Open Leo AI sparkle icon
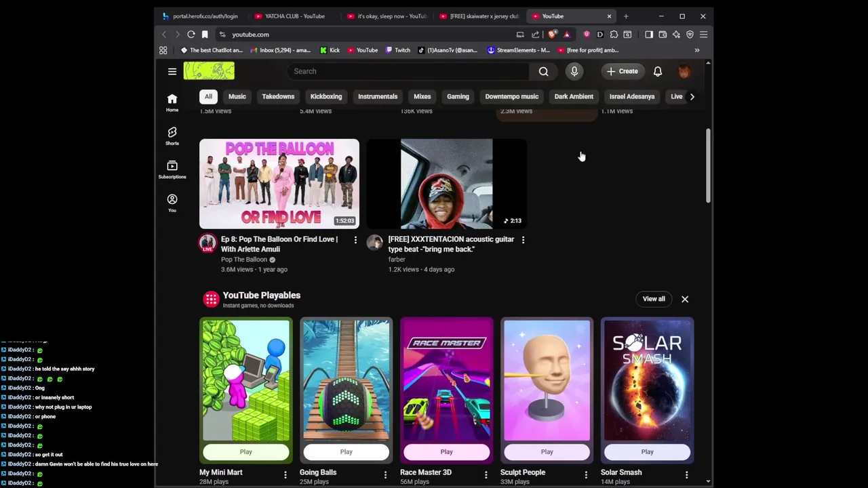The image size is (868, 488). point(676,35)
